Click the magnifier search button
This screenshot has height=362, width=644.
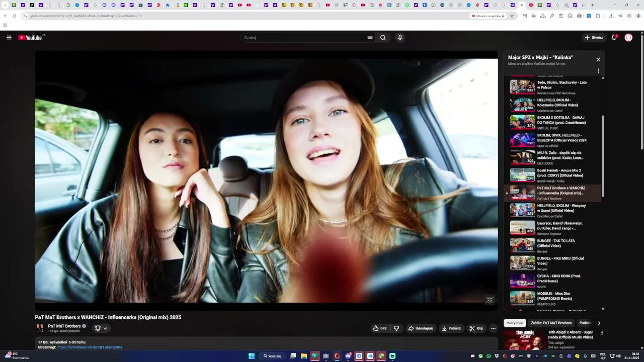[x=383, y=38]
